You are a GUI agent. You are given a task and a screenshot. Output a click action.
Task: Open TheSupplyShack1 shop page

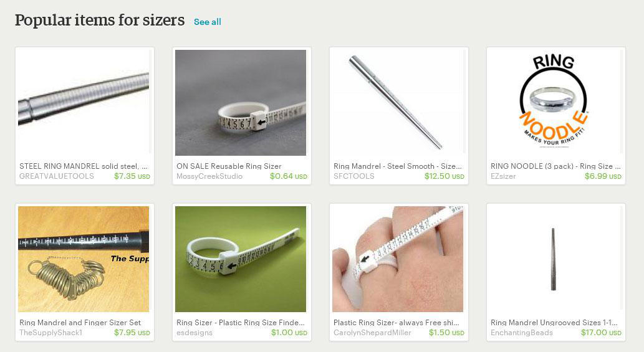50,333
